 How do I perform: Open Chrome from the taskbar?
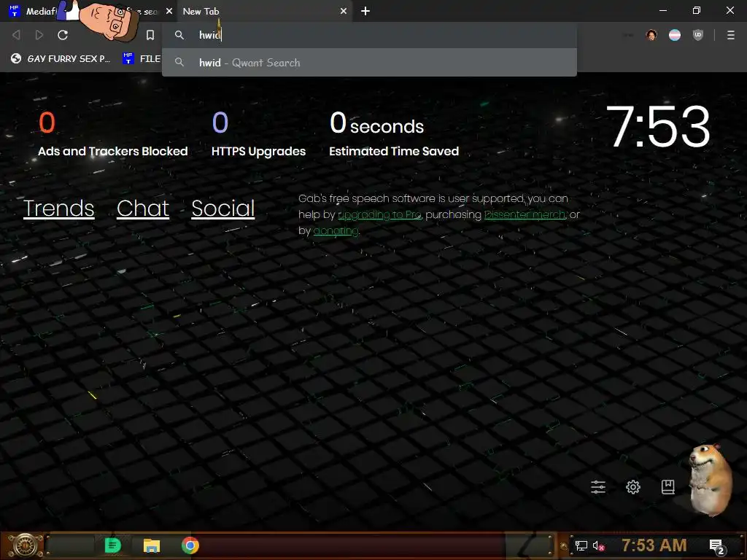pos(190,545)
